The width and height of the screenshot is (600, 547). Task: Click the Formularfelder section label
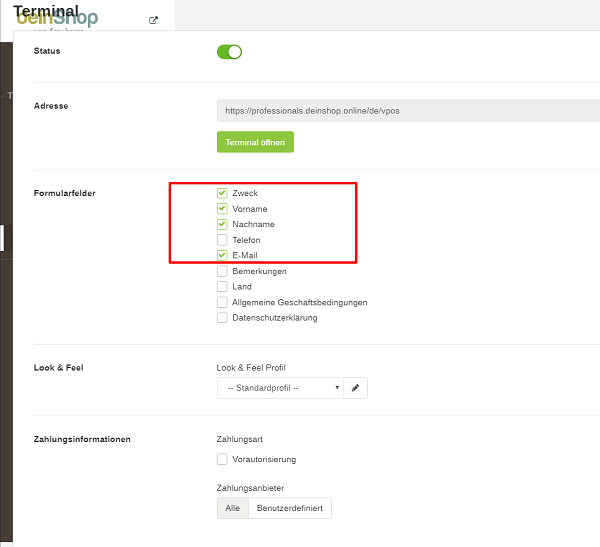point(65,193)
